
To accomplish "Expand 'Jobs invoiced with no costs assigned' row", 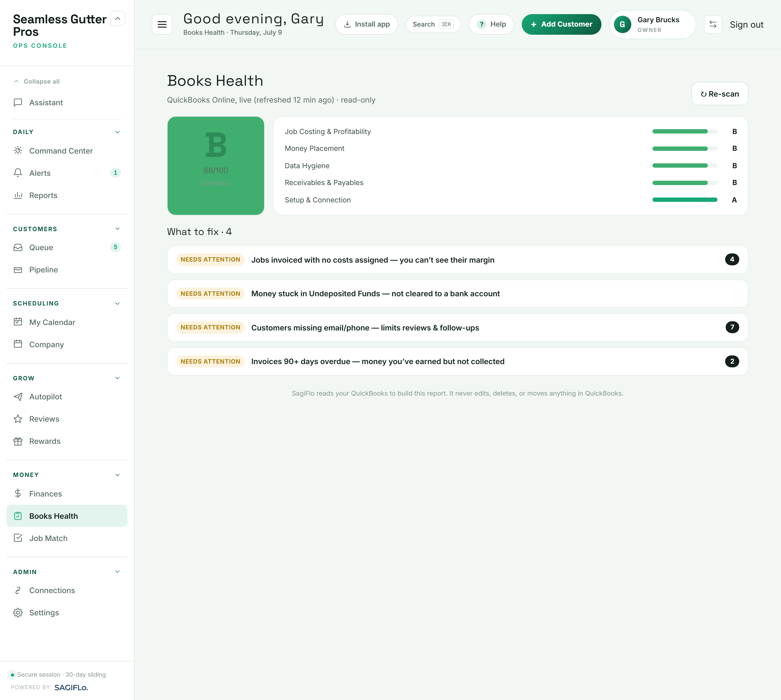I will 457,260.
